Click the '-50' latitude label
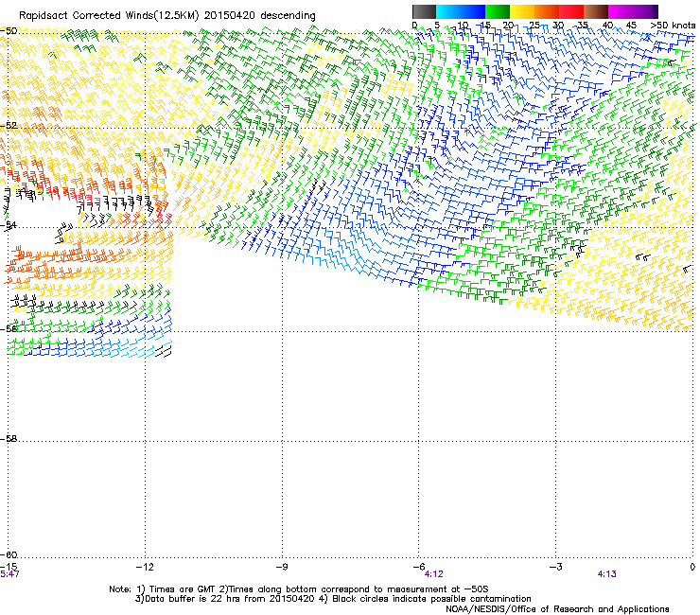 tap(9, 31)
